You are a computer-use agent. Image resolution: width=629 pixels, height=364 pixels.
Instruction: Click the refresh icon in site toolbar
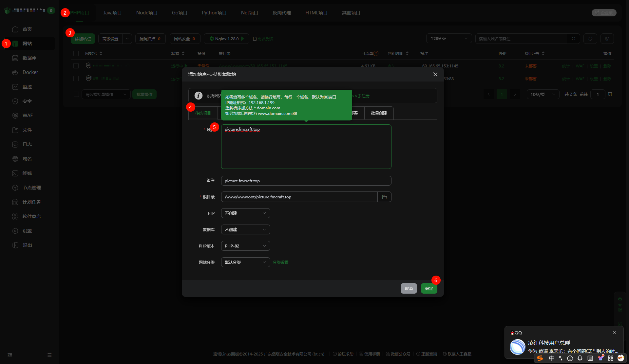coord(590,39)
